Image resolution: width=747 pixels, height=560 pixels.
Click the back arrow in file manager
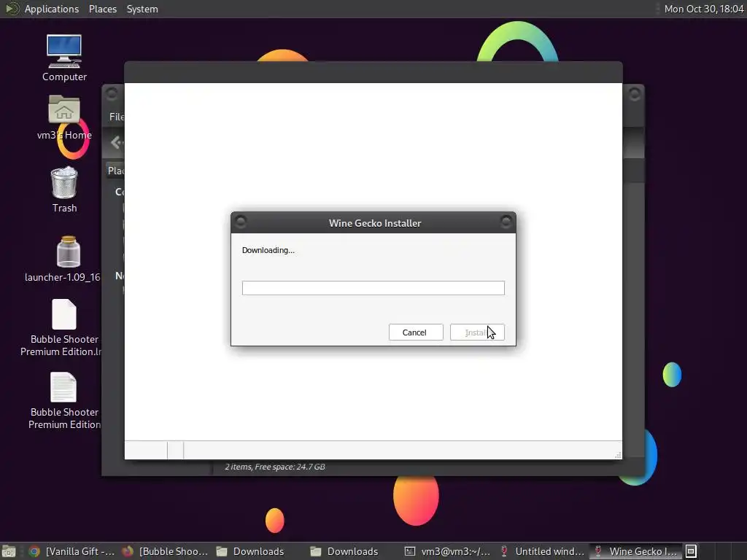tap(116, 142)
